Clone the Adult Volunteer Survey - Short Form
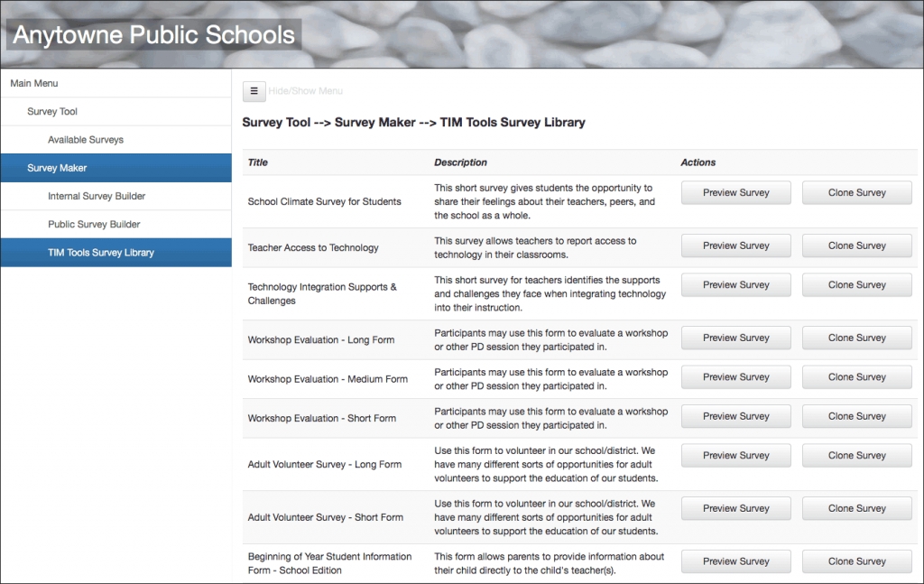Image resolution: width=924 pixels, height=584 pixels. pos(855,508)
